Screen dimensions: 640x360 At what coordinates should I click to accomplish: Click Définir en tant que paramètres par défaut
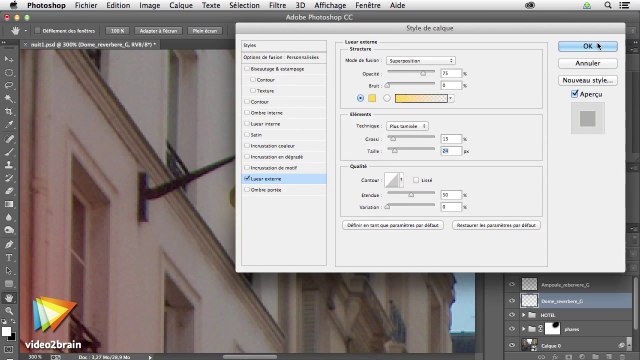click(x=393, y=225)
